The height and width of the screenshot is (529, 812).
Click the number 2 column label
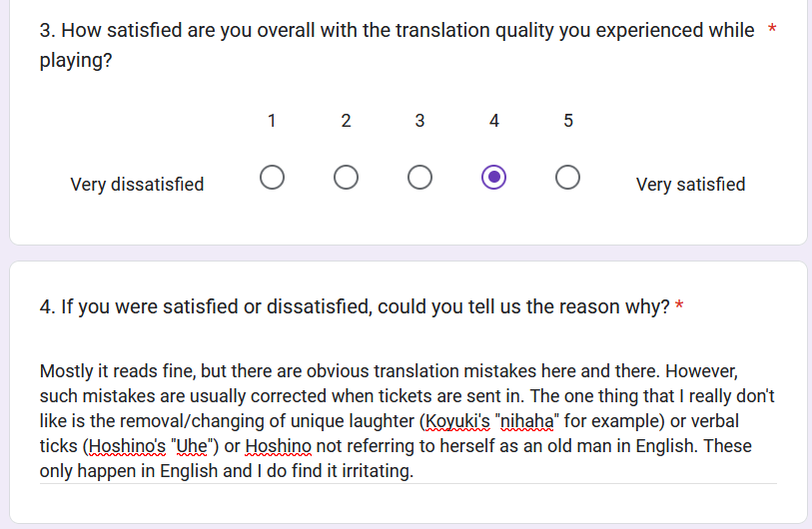point(346,121)
